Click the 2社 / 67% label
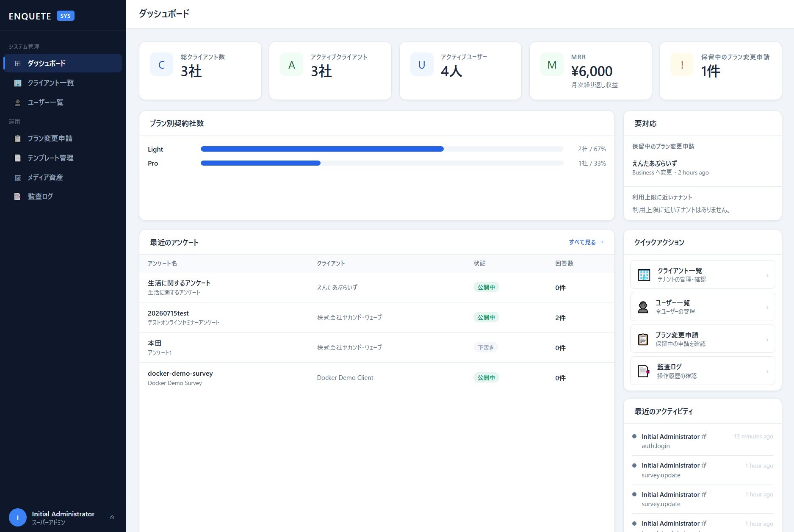 592,149
